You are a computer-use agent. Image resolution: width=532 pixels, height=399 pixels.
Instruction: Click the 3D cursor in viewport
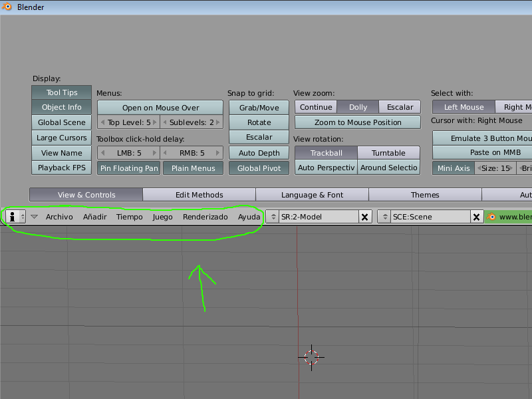pos(311,357)
